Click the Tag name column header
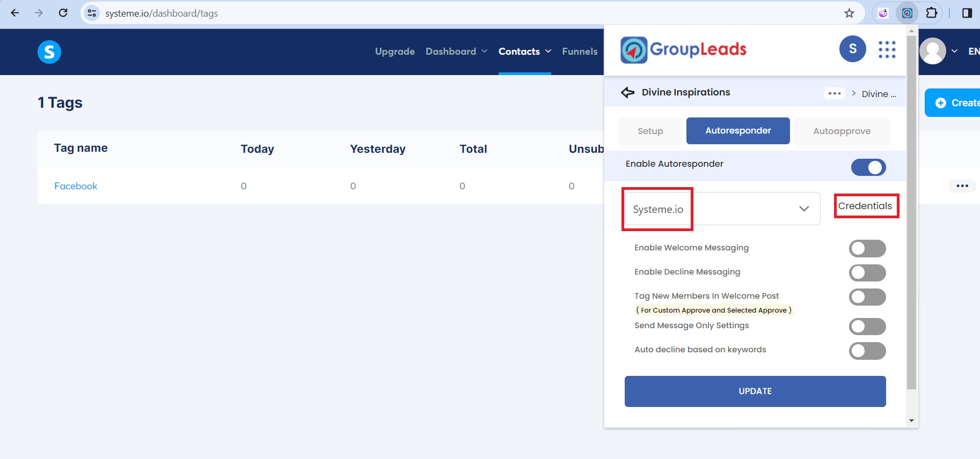This screenshot has height=459, width=980. [81, 148]
